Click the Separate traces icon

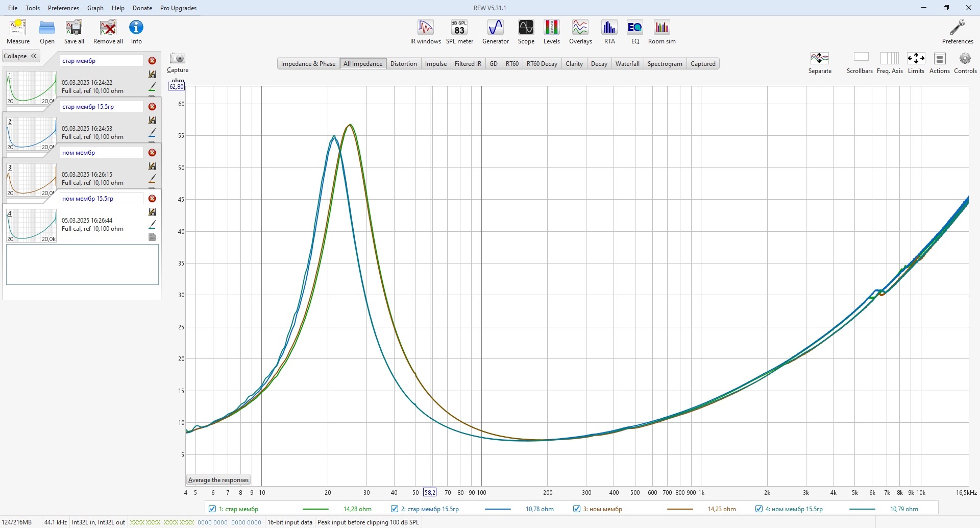[x=820, y=63]
